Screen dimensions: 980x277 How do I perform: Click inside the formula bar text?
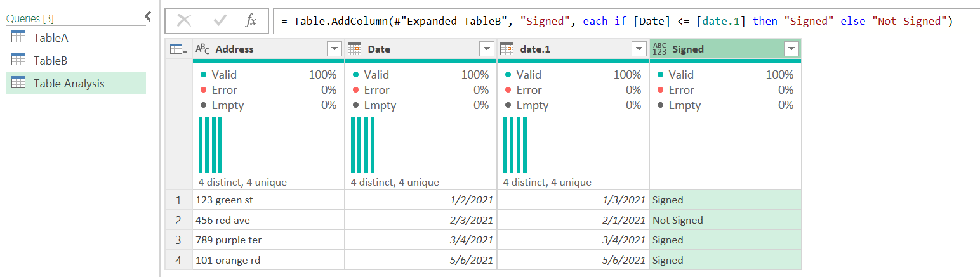click(x=617, y=21)
